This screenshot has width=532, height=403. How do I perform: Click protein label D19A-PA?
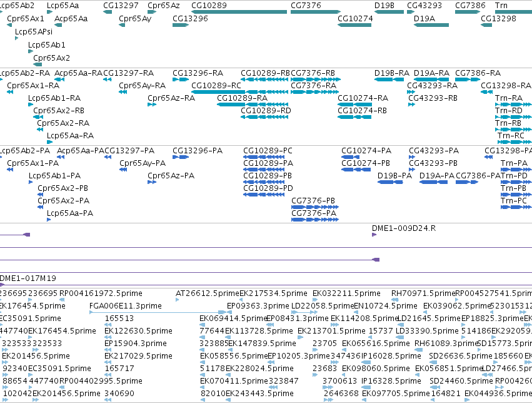point(437,176)
